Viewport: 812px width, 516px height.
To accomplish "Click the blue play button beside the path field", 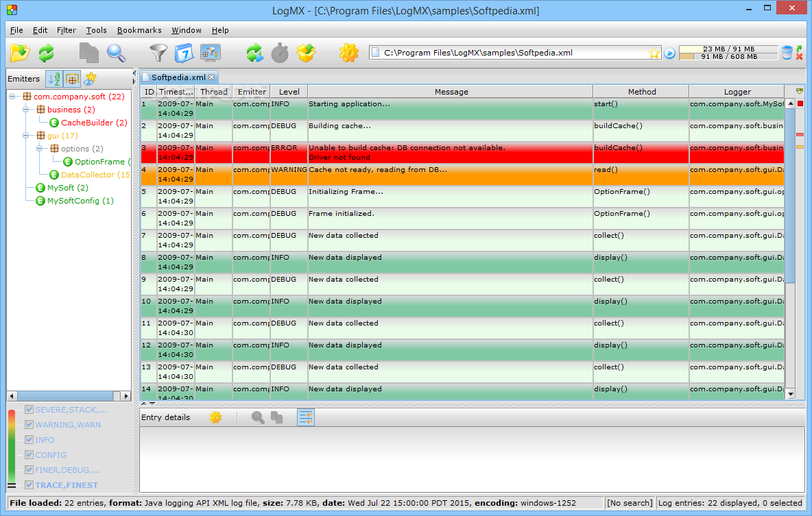I will pos(669,53).
